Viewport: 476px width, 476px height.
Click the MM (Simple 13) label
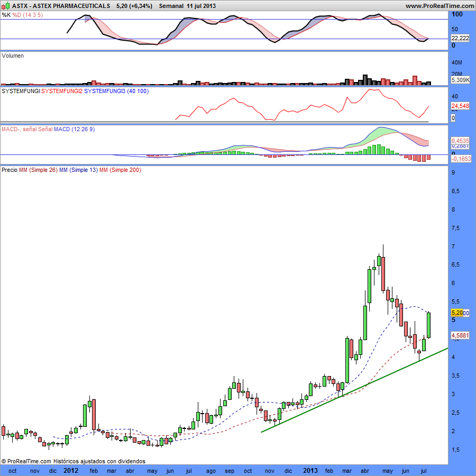click(79, 170)
